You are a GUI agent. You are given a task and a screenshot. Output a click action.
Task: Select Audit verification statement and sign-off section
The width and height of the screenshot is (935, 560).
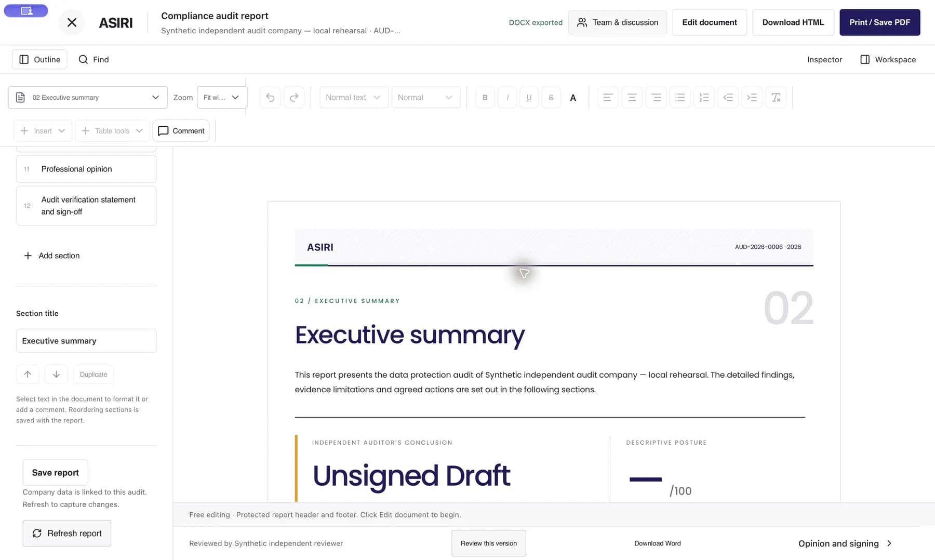86,206
